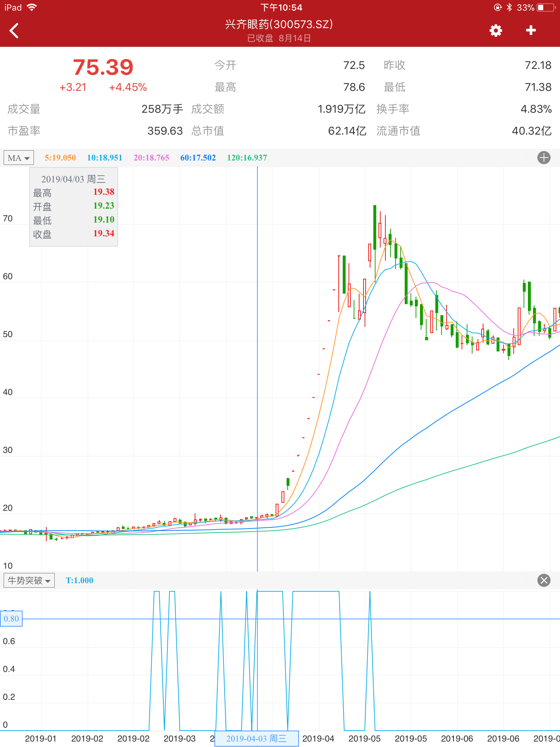This screenshot has width=560, height=747.
Task: Tap the turnover rate 4.83%
Action: point(536,109)
